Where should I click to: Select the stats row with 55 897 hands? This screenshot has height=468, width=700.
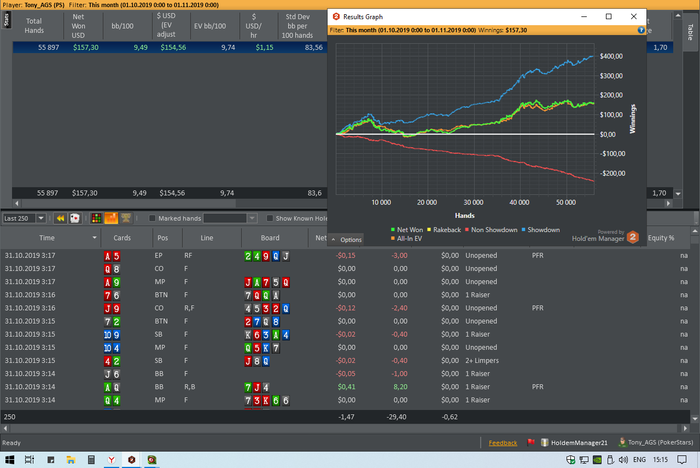pyautogui.click(x=170, y=47)
